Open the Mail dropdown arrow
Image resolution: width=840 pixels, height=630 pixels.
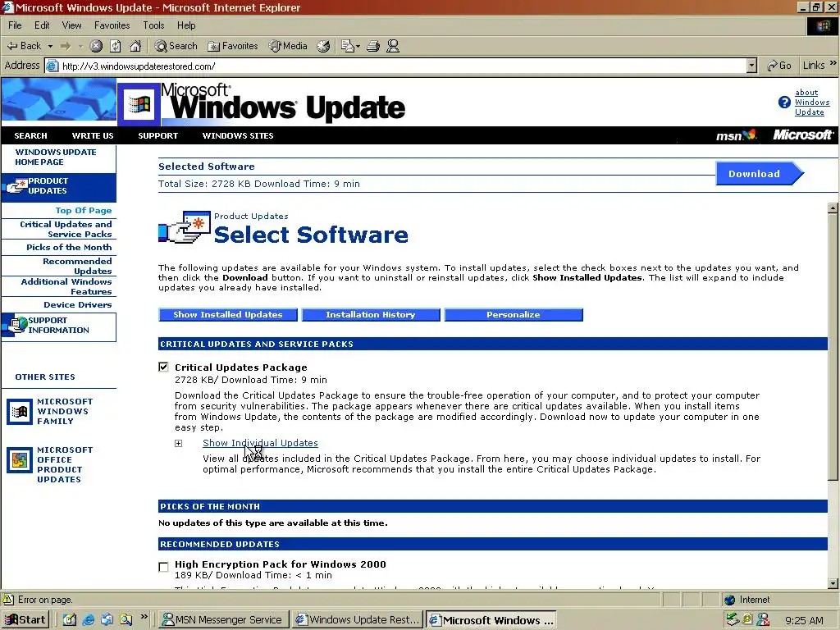point(358,47)
